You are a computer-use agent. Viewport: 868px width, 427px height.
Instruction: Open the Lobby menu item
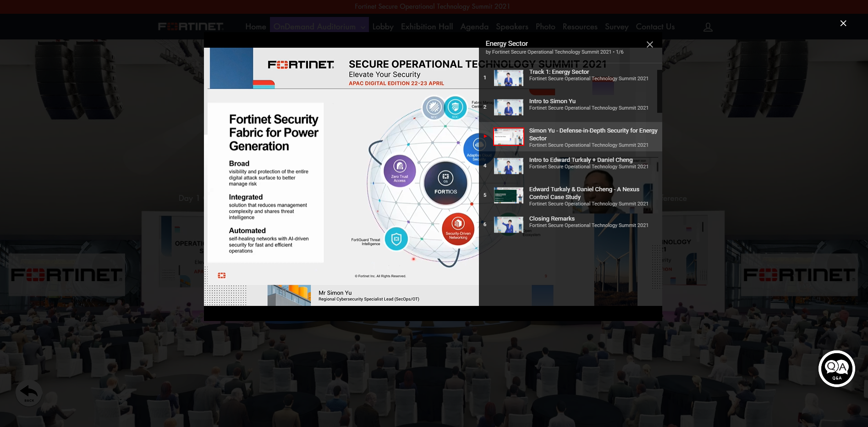coord(383,27)
